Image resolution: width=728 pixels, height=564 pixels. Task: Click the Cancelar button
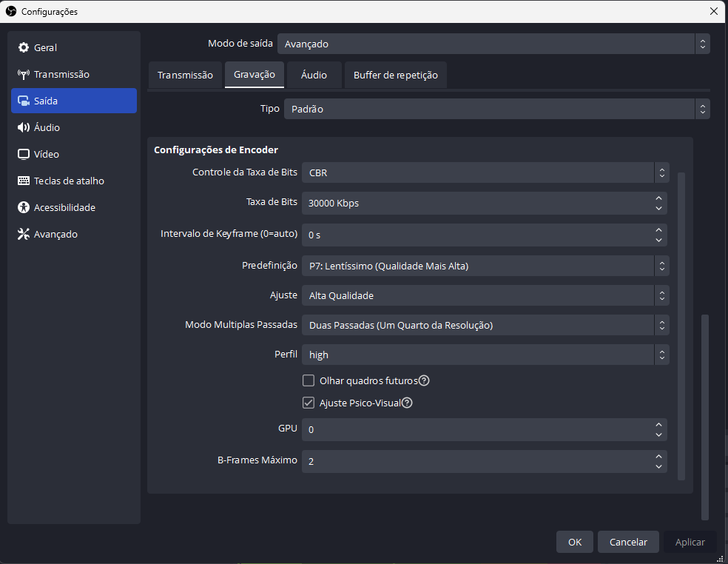coord(628,542)
